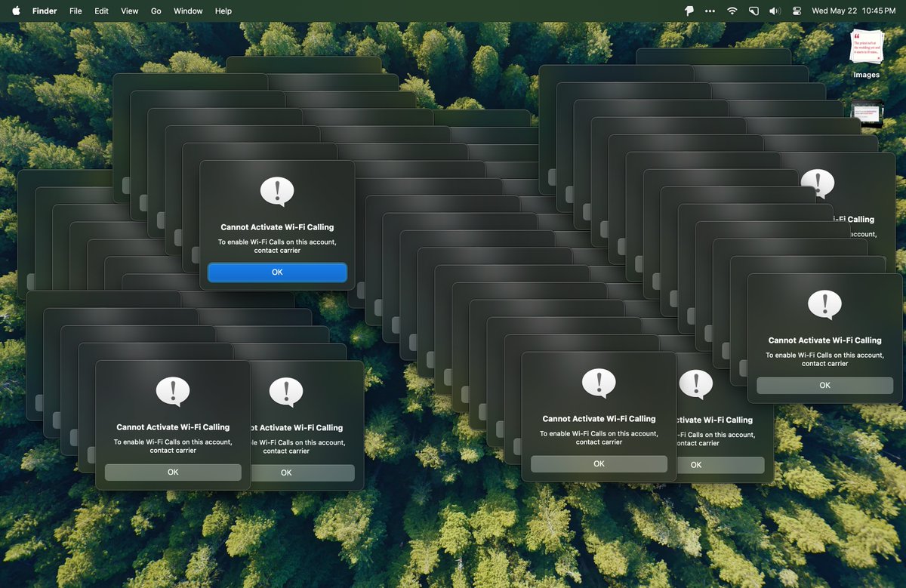The image size is (906, 588).
Task: Click the half-hidden alert icon in the "i-Fi Calling" dialog
Action: pyautogui.click(x=818, y=183)
